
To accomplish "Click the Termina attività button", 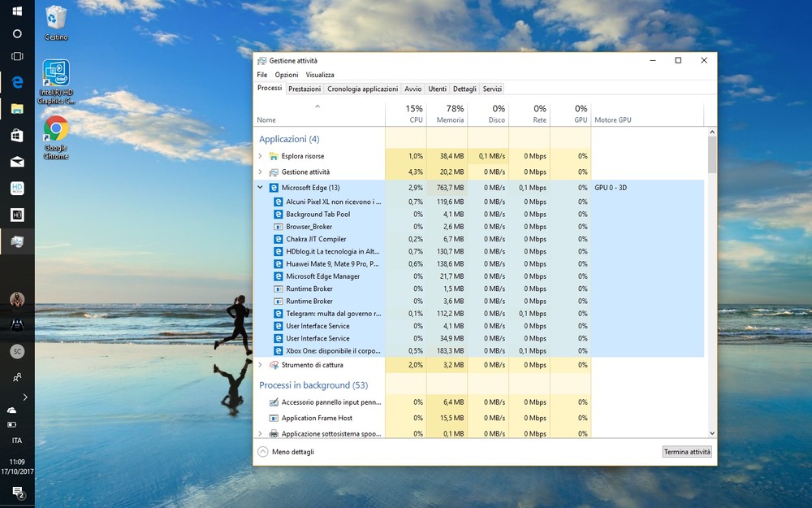I will [687, 452].
